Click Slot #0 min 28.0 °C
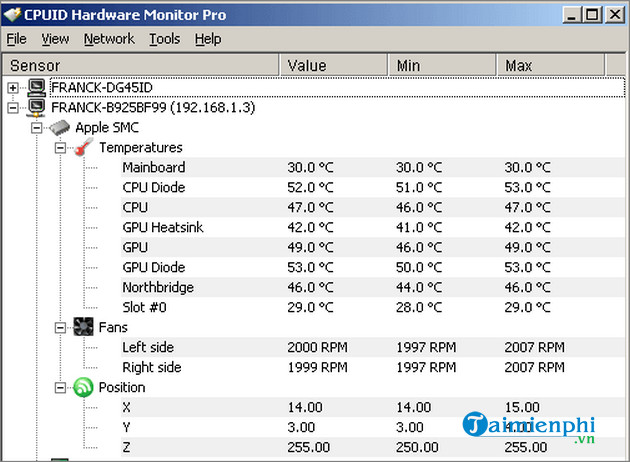Image resolution: width=630 pixels, height=462 pixels. (x=419, y=307)
